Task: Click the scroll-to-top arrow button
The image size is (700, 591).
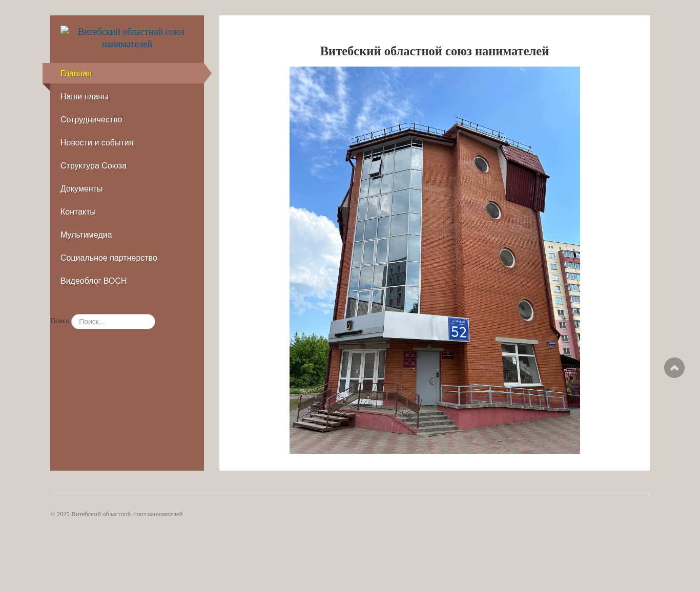Action: [x=674, y=368]
